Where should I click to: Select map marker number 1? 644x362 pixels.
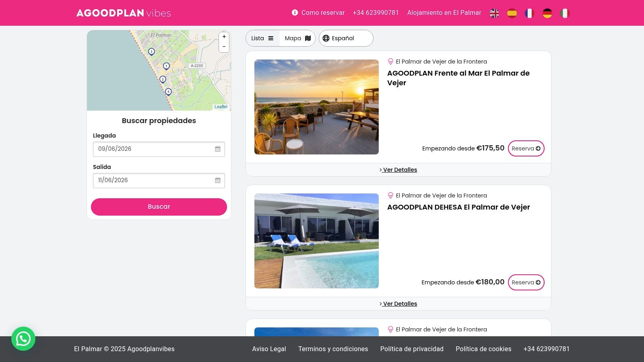pyautogui.click(x=166, y=66)
